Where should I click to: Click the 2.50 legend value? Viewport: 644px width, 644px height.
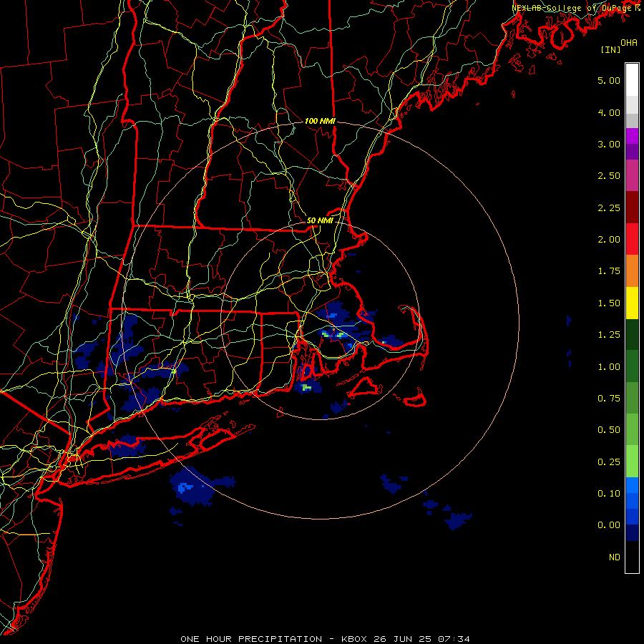coord(609,176)
